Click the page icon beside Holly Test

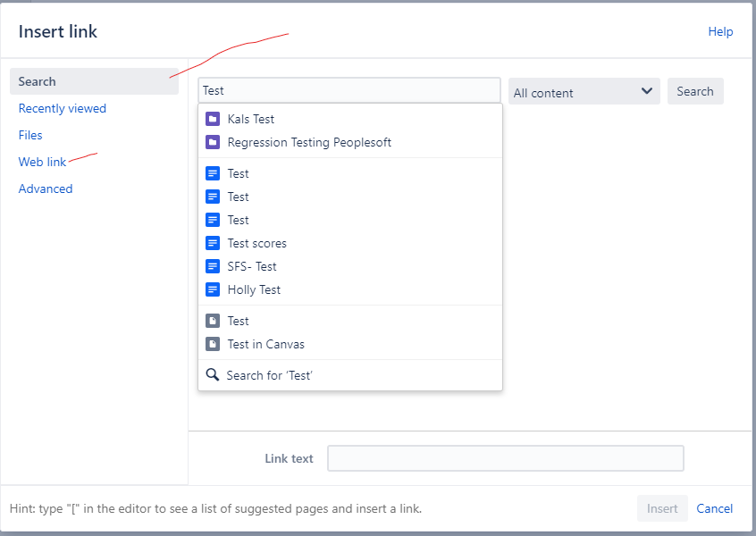tap(212, 289)
